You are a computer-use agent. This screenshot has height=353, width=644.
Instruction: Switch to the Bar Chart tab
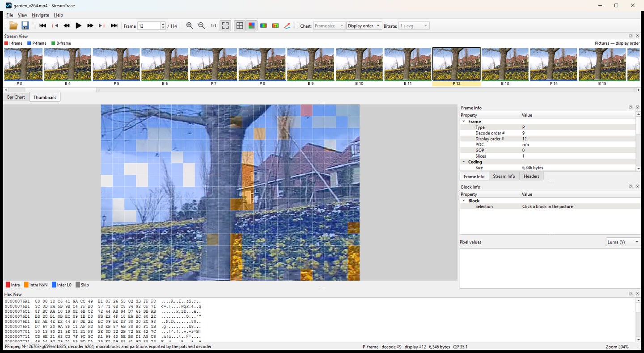click(x=16, y=97)
